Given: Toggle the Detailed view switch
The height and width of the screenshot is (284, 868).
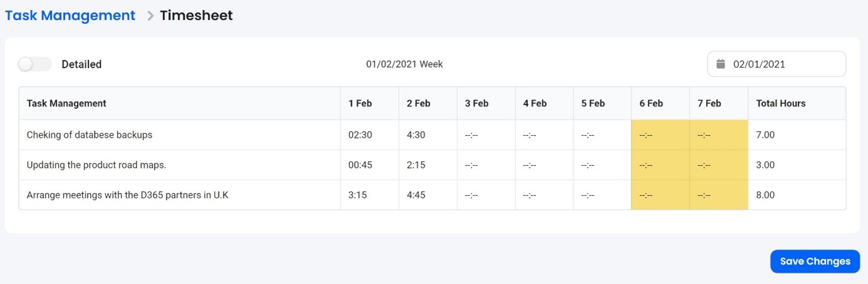Looking at the screenshot, I should (x=34, y=64).
